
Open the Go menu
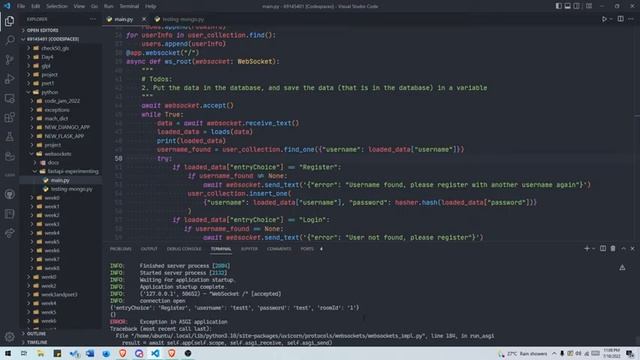(x=94, y=6)
